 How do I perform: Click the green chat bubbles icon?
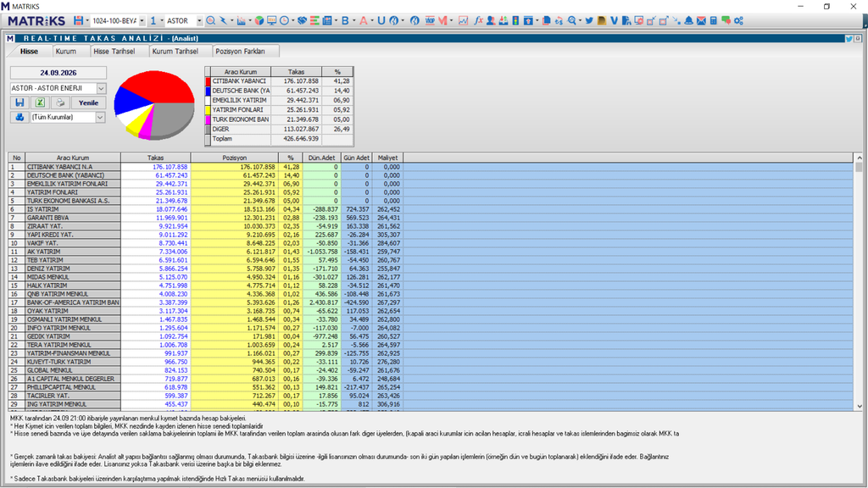coord(726,20)
